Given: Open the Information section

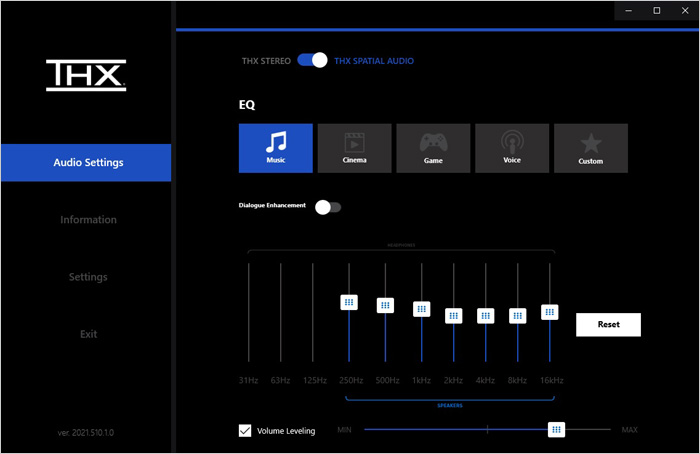Looking at the screenshot, I should point(88,220).
